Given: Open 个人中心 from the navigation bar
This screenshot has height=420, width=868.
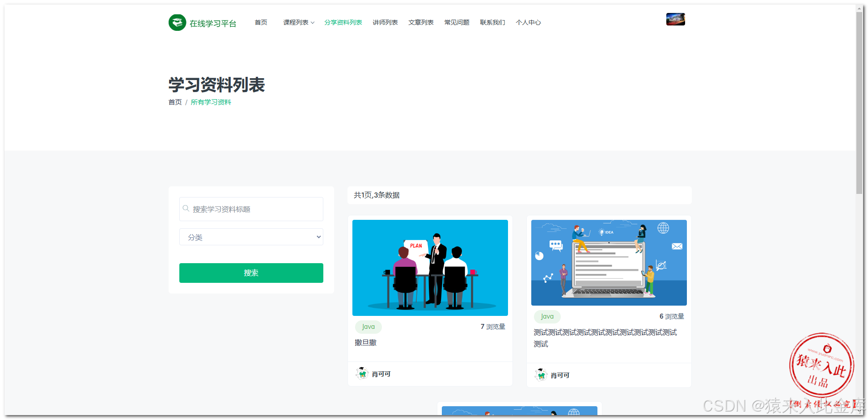Looking at the screenshot, I should click(529, 22).
